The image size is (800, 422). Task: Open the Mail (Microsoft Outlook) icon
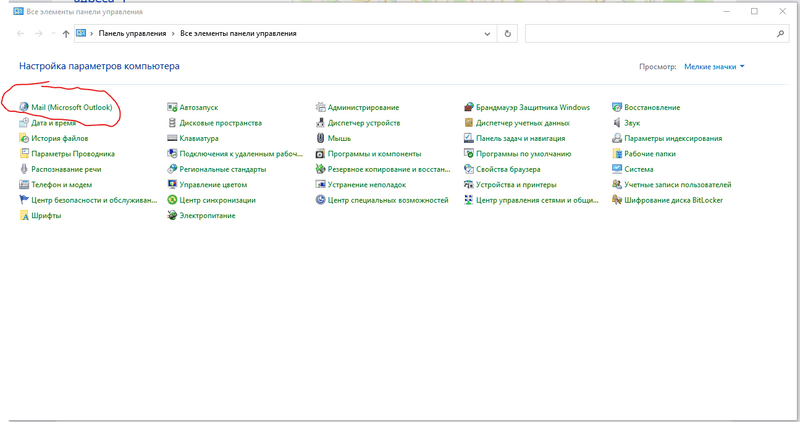pyautogui.click(x=24, y=107)
